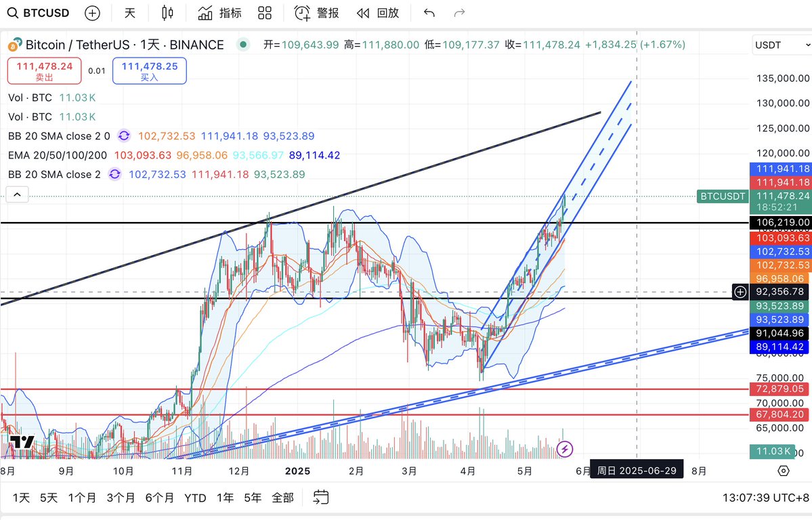Viewport: 812px width, 520px height.
Task: Select the 3个月 time range
Action: click(121, 498)
